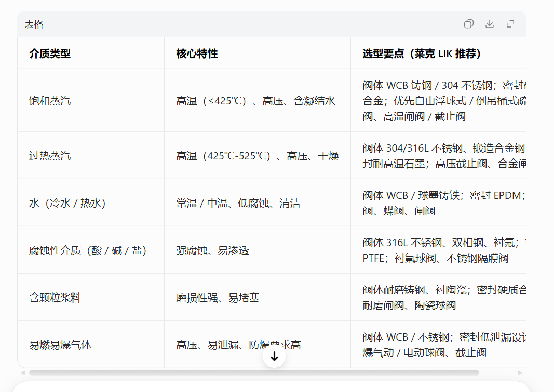This screenshot has width=554, height=392.
Task: Click the 腐蚀性介质（酸 / 碱 / 盐）cell
Action: click(91, 250)
